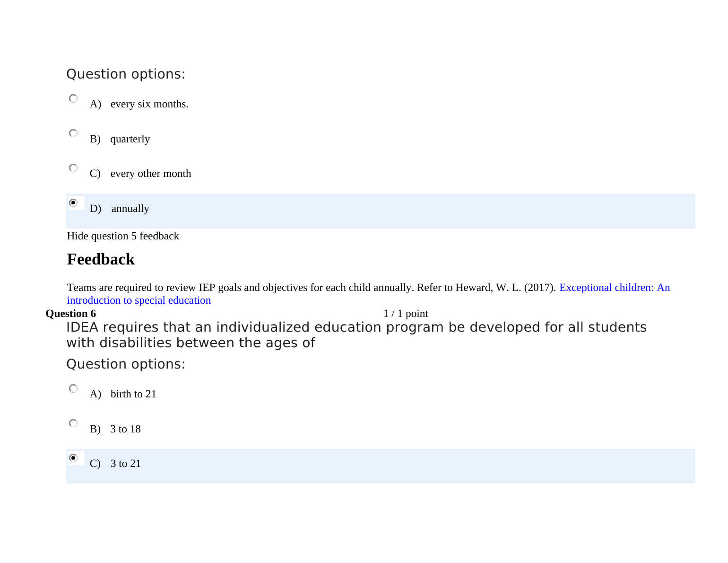
Task: Click the "B) 3 to 18" answer text
Action: 116,429
